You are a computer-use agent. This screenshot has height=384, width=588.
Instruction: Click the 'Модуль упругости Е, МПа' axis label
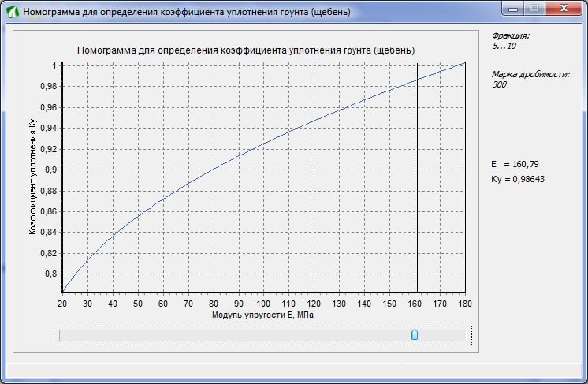[262, 315]
